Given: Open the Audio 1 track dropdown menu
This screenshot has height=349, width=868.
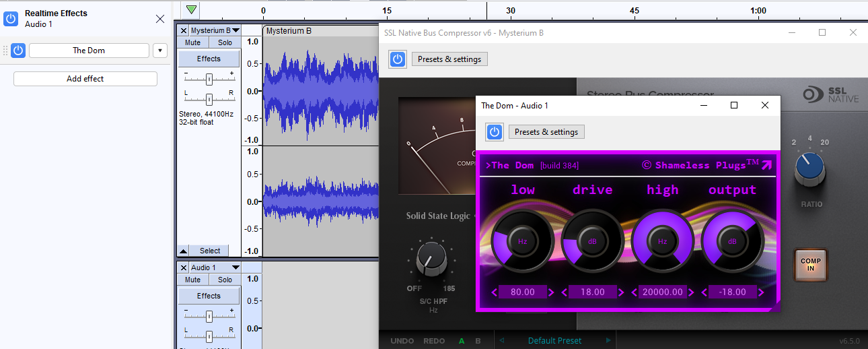Looking at the screenshot, I should 236,268.
